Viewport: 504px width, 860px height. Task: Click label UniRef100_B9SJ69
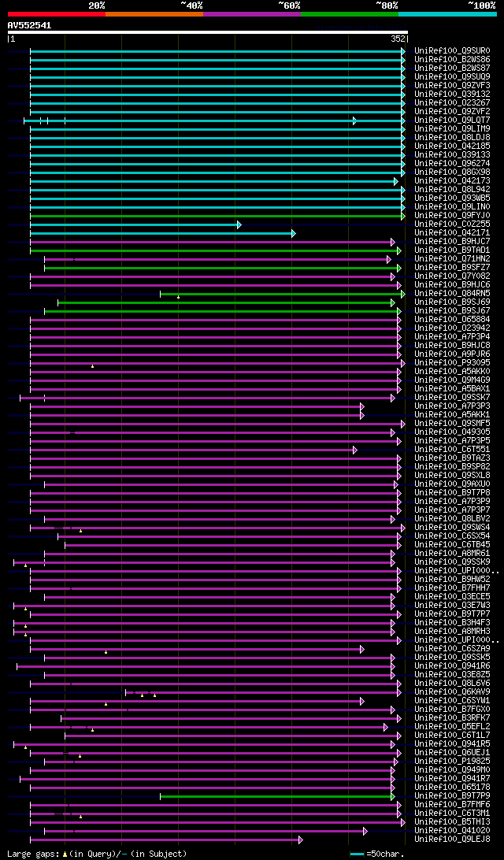(x=453, y=302)
